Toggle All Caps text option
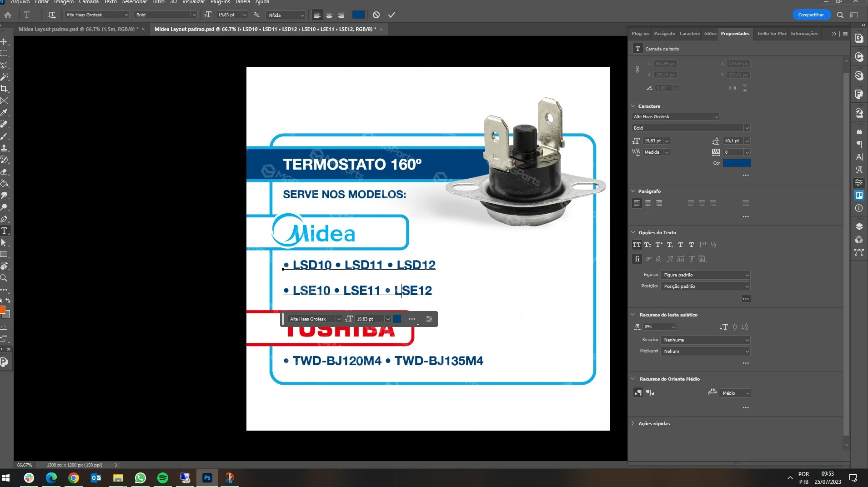Screen dimensions: 868x487 (x=637, y=245)
